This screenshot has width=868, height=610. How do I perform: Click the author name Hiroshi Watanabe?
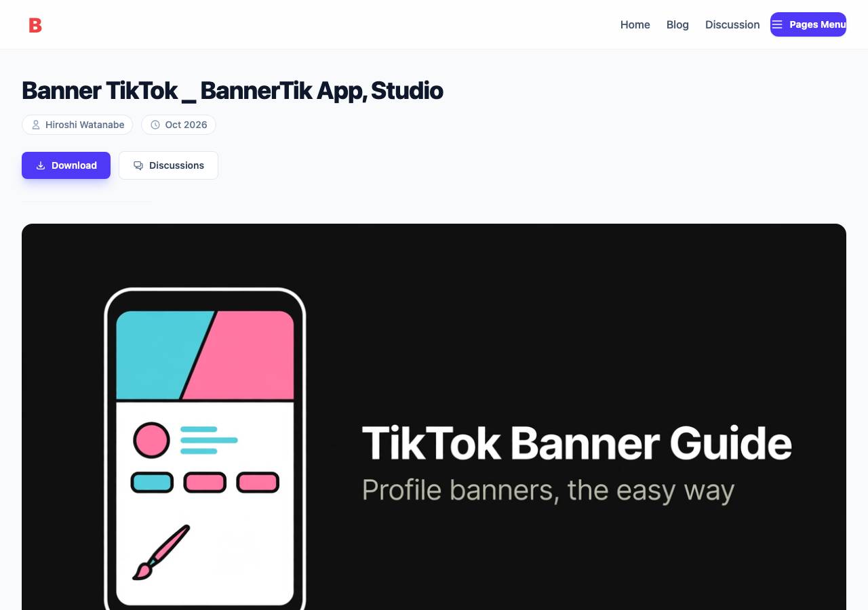click(x=85, y=125)
